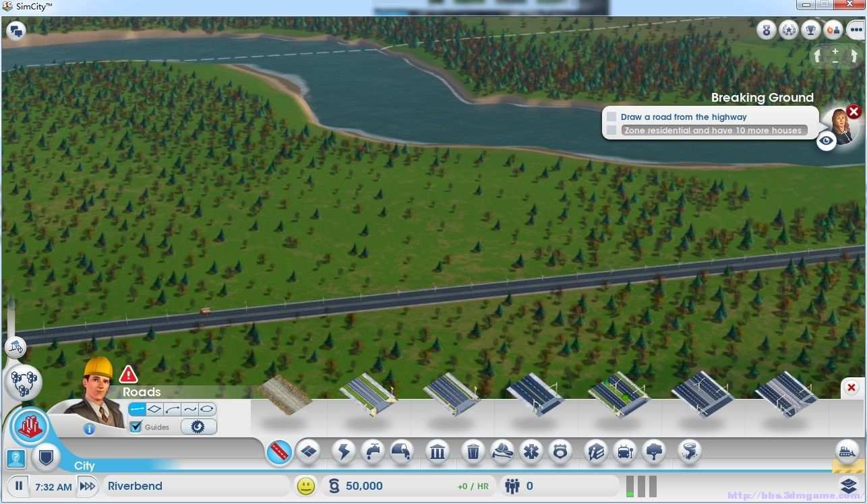Choose the high density avenue

click(702, 395)
